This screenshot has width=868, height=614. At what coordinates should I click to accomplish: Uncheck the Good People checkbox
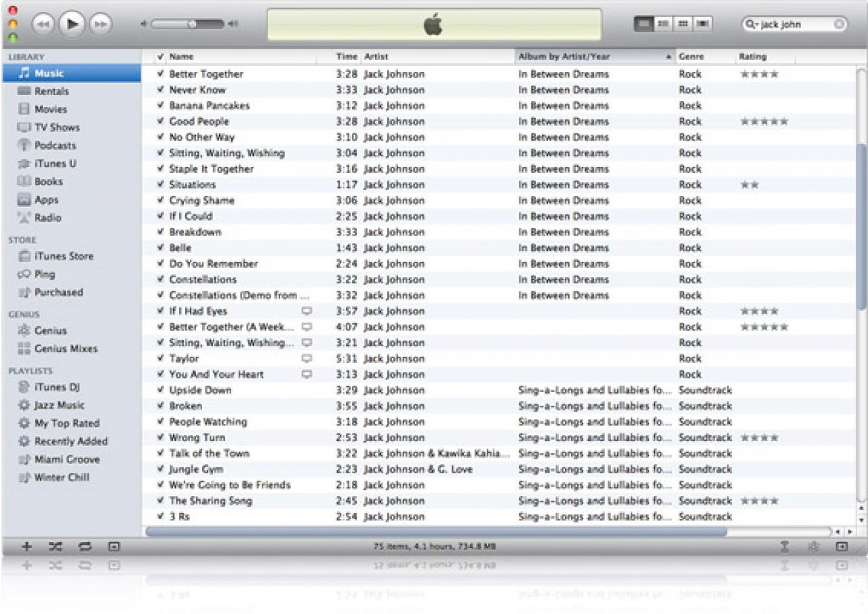tap(160, 121)
